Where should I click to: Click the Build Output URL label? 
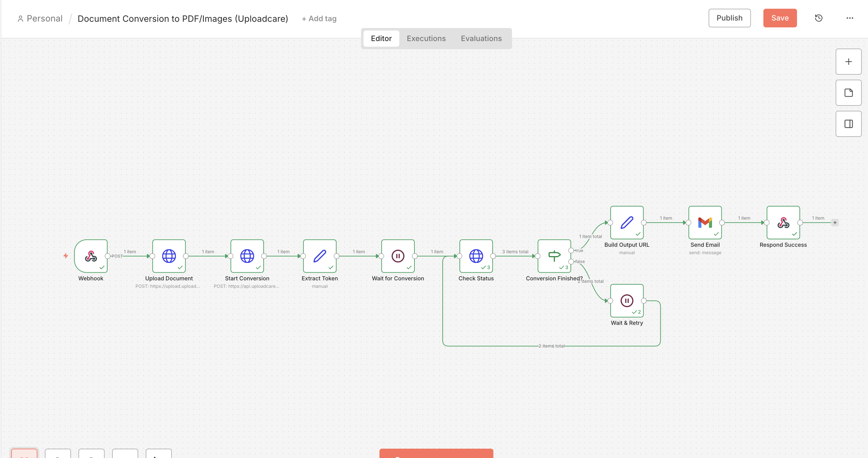(x=627, y=245)
